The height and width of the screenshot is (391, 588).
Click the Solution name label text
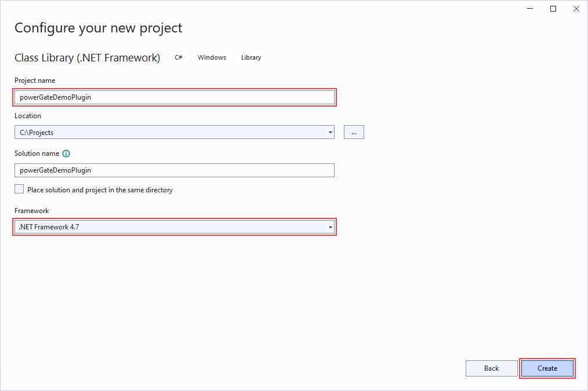point(37,154)
